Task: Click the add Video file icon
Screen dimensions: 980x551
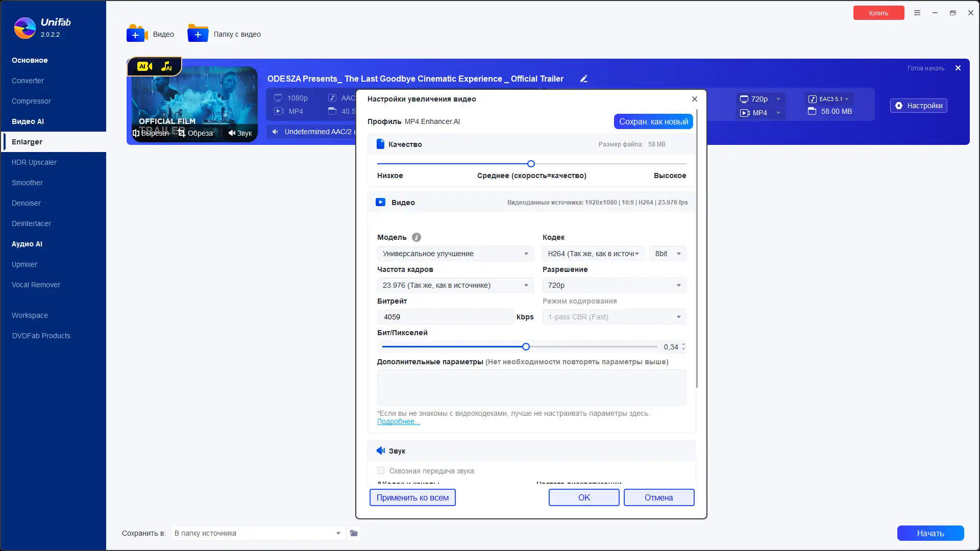Action: click(137, 34)
